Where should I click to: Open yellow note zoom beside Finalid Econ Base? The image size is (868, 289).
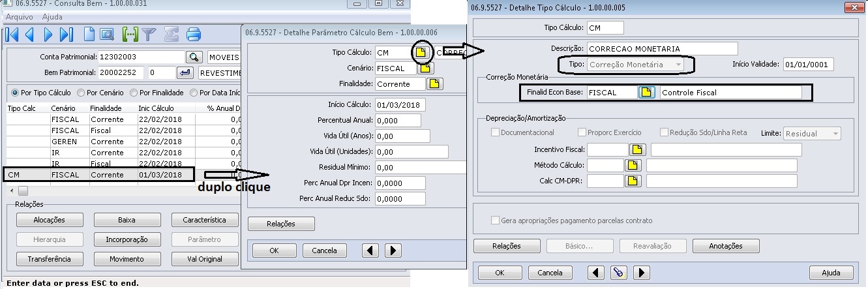point(646,93)
